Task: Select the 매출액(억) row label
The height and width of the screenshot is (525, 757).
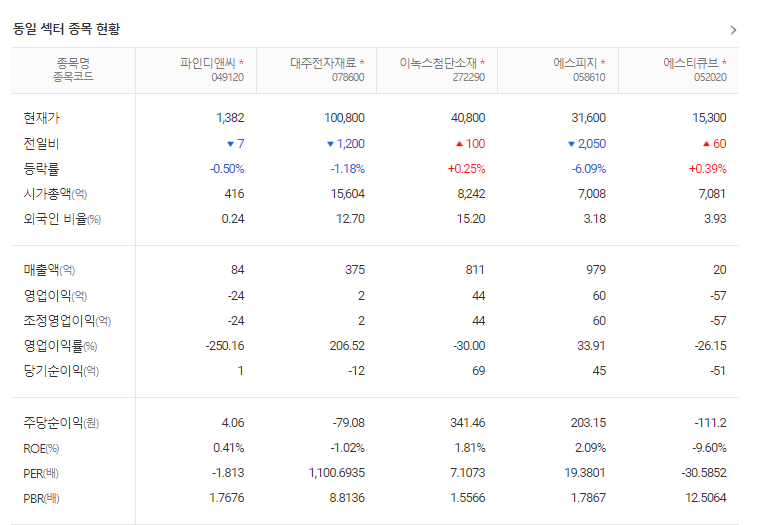Action: pos(49,270)
